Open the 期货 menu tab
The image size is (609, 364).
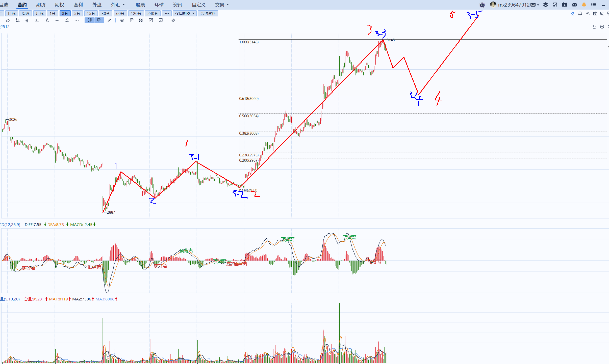41,5
